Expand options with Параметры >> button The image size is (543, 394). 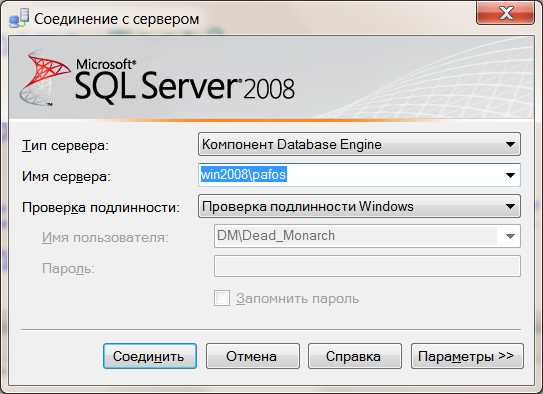tap(467, 356)
